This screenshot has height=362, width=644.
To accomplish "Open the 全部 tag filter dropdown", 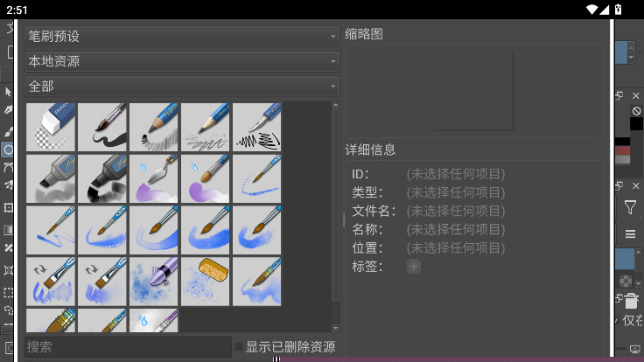I will [182, 87].
